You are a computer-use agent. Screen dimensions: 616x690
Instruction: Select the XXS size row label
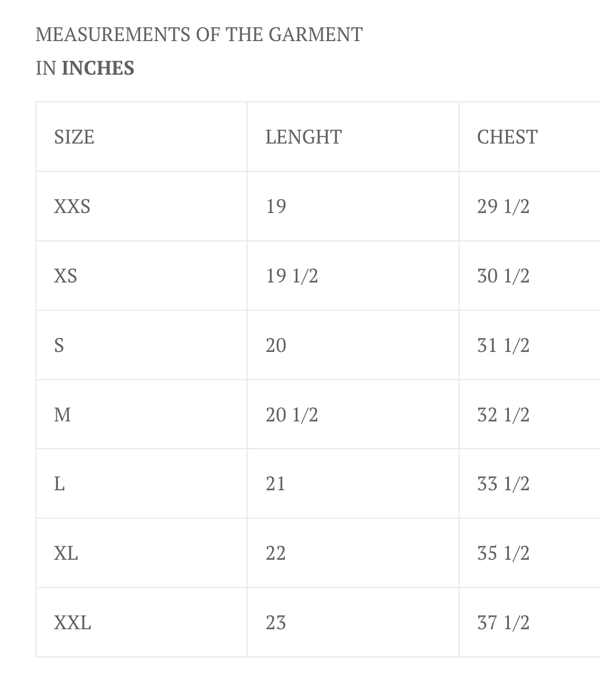[72, 207]
